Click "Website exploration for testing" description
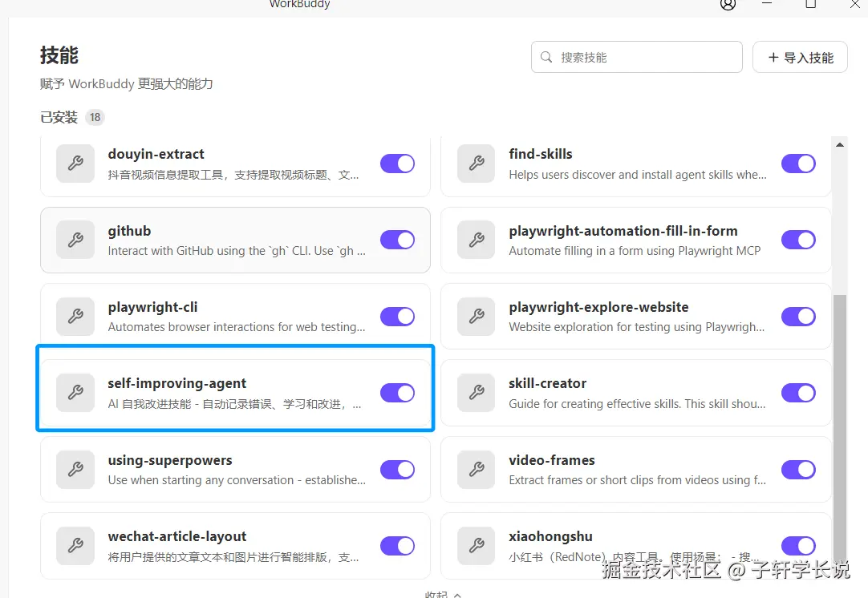The image size is (868, 598). [637, 327]
